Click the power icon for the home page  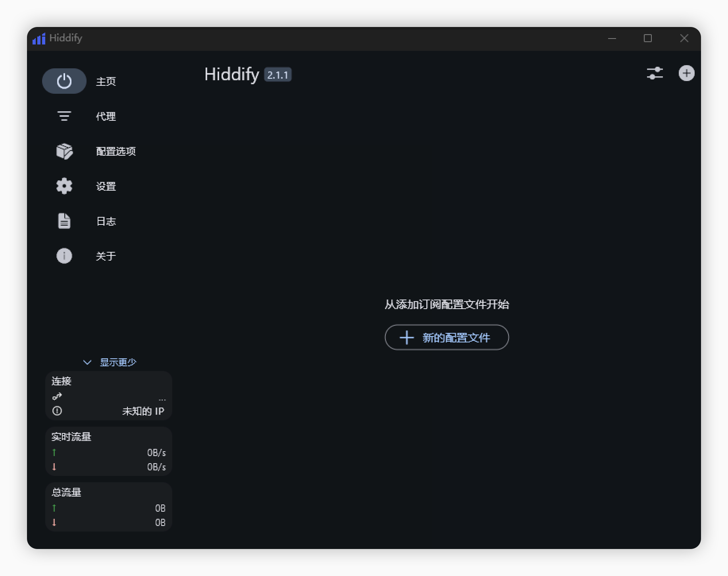pyautogui.click(x=64, y=81)
